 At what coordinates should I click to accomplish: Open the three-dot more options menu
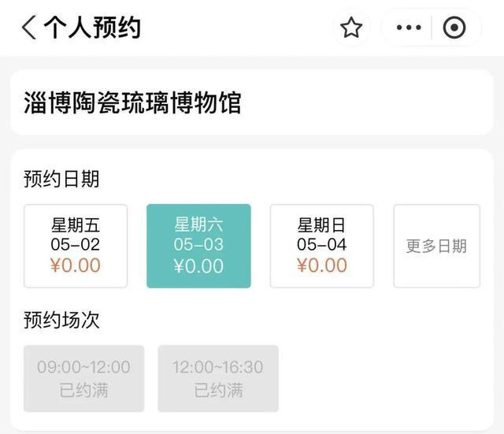click(x=409, y=28)
